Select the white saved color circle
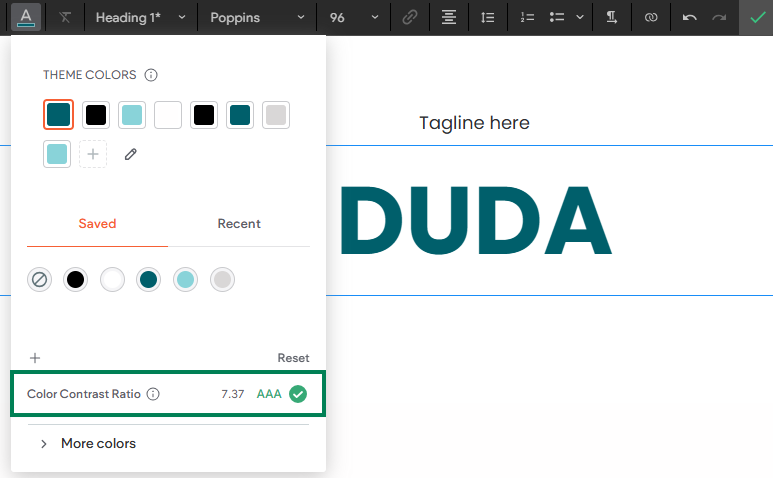This screenshot has height=478, width=773. point(112,279)
